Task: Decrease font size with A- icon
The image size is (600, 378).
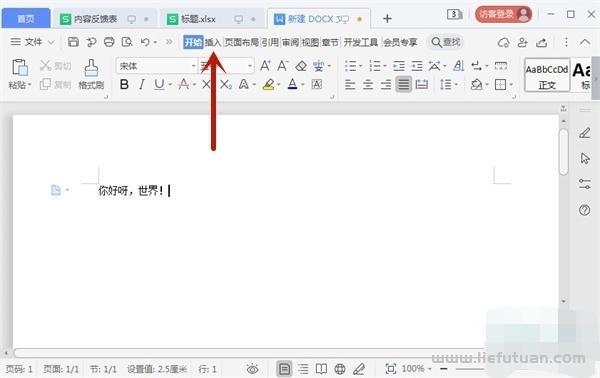Action: pos(283,66)
